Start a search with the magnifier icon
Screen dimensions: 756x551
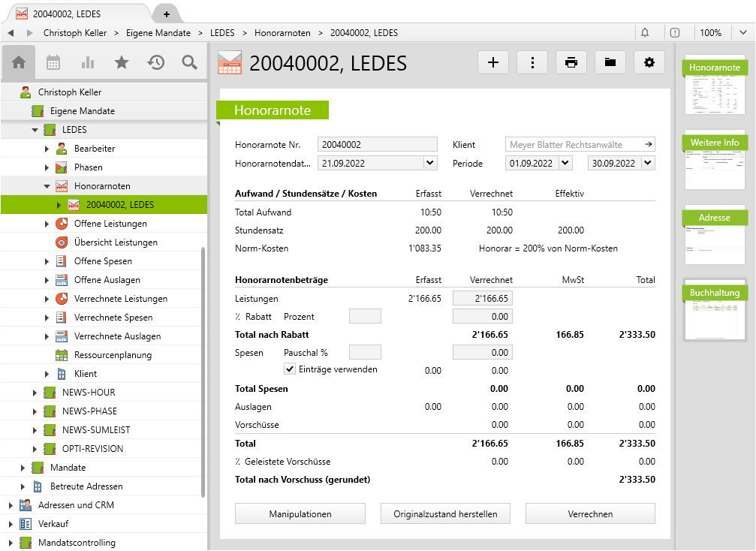click(x=190, y=62)
